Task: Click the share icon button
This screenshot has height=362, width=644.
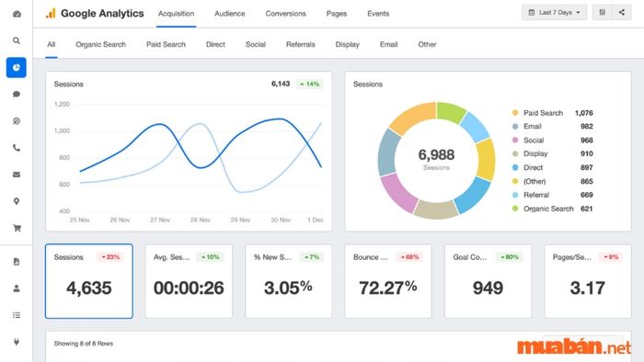Action: [622, 12]
